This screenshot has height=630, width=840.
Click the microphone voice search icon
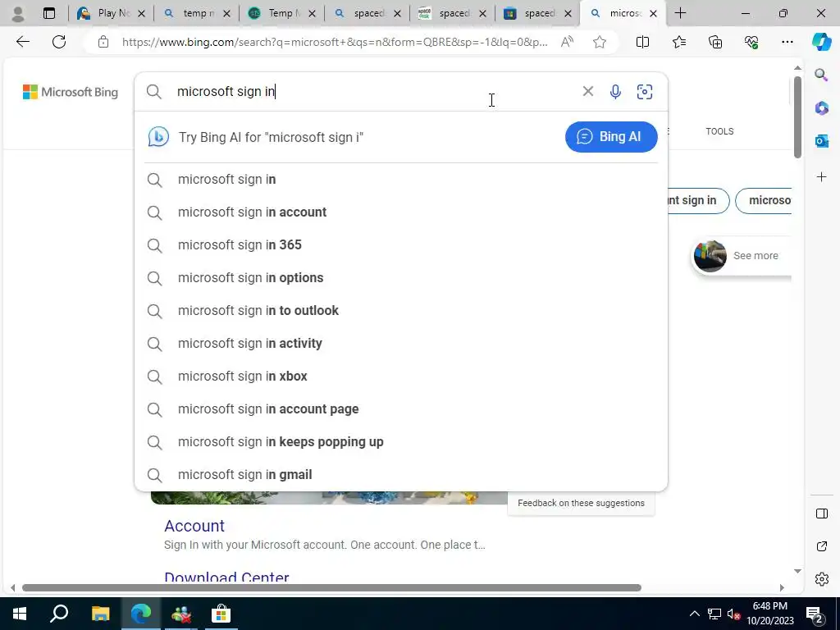(x=615, y=92)
